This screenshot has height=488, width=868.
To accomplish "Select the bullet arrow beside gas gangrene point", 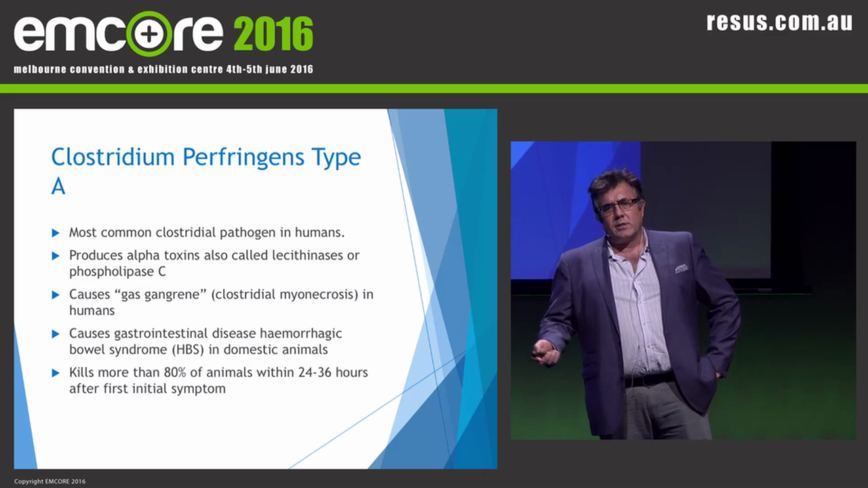I will point(56,295).
